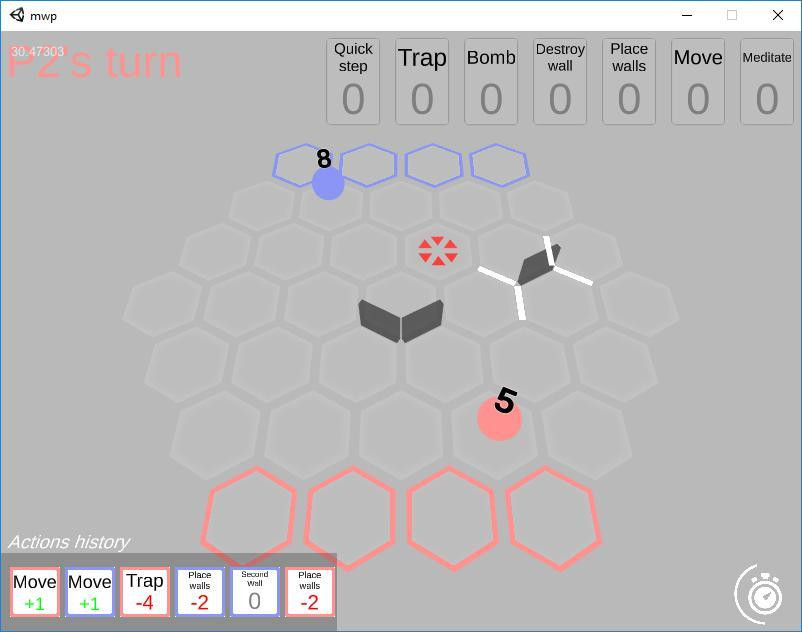This screenshot has height=632, width=802.
Task: Choose the Meditate action
Action: (x=767, y=81)
